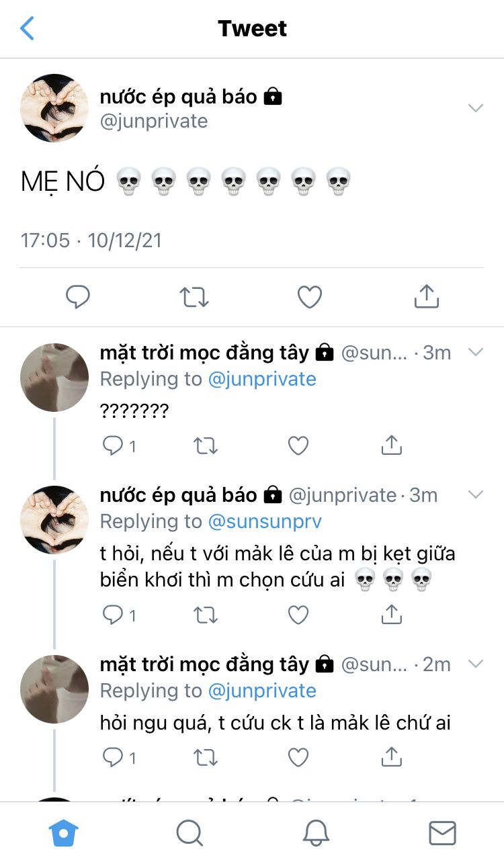Open reply thread on ??????? comment
Screen dimensions: 504x868
pyautogui.click(x=112, y=445)
